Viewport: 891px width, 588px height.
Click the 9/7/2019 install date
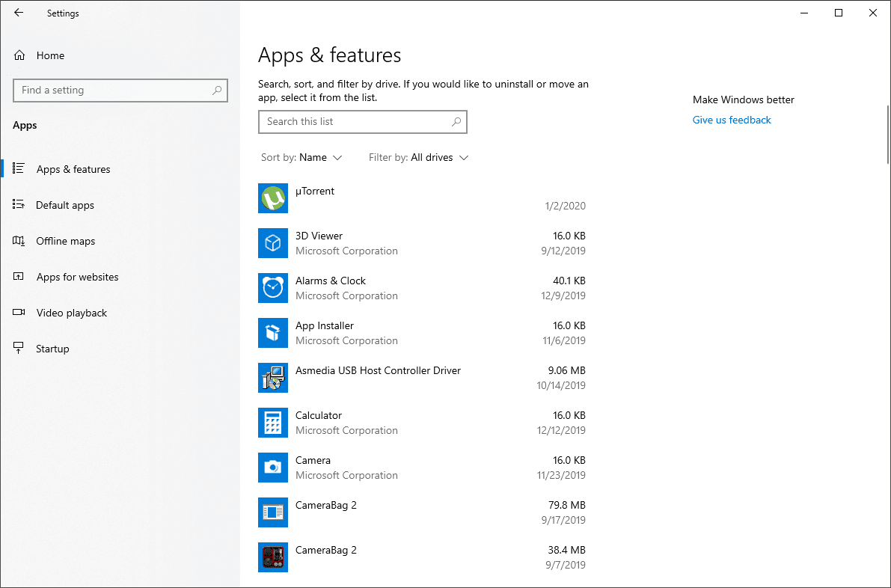(566, 565)
